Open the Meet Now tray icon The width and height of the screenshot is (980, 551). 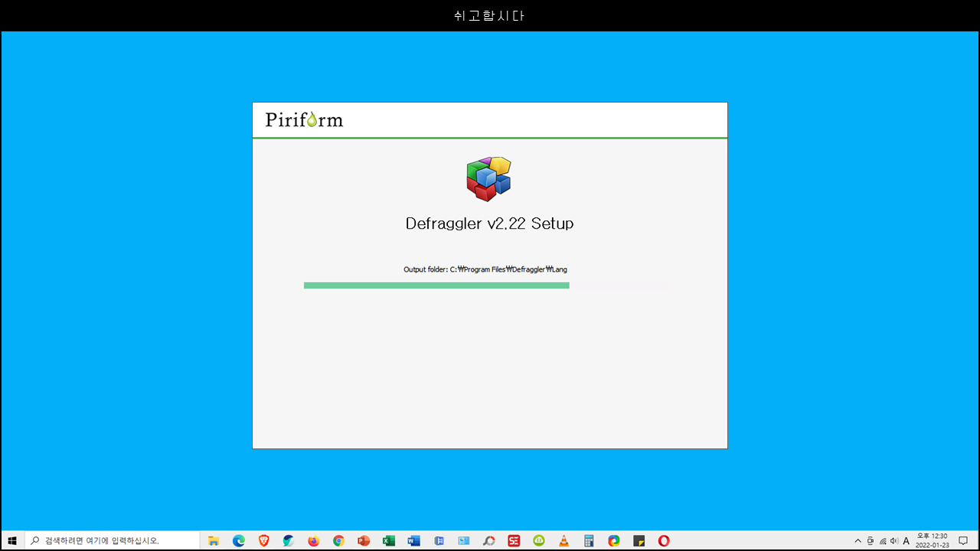click(x=870, y=540)
